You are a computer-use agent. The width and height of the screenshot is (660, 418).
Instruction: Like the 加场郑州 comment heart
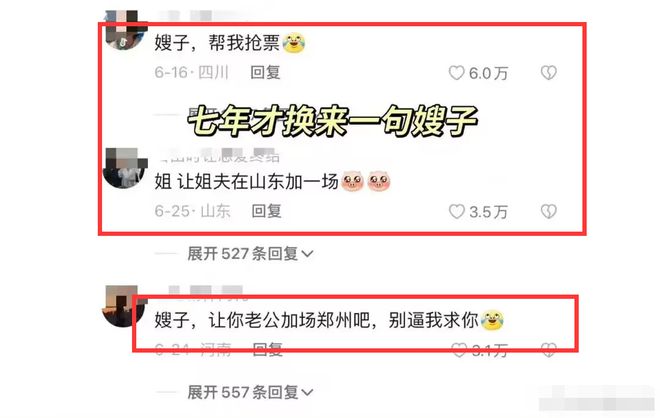(x=458, y=350)
